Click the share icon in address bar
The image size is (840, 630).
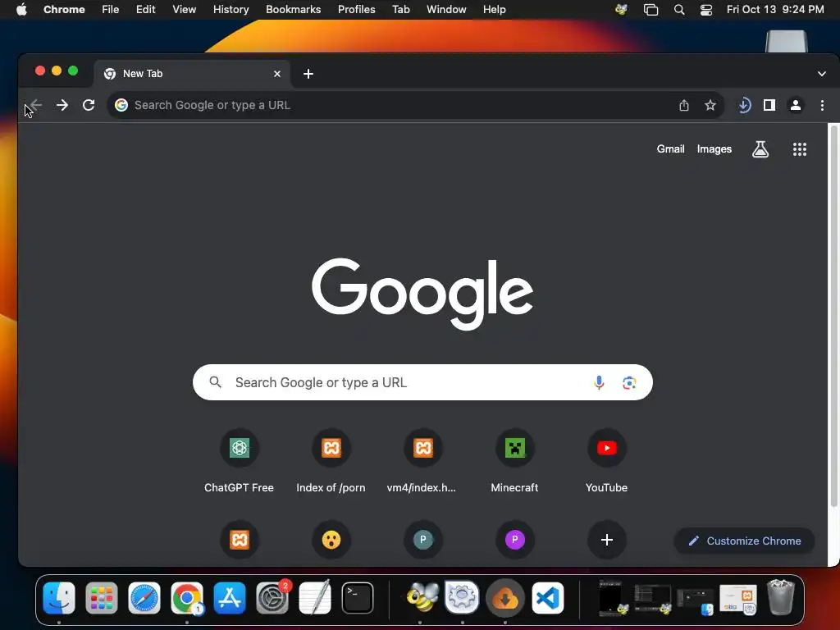(x=683, y=106)
